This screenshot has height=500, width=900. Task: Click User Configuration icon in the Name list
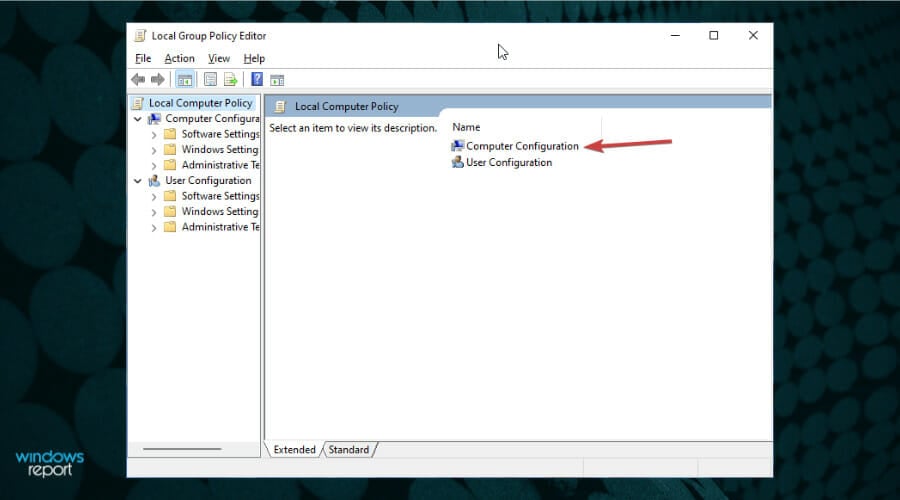457,162
